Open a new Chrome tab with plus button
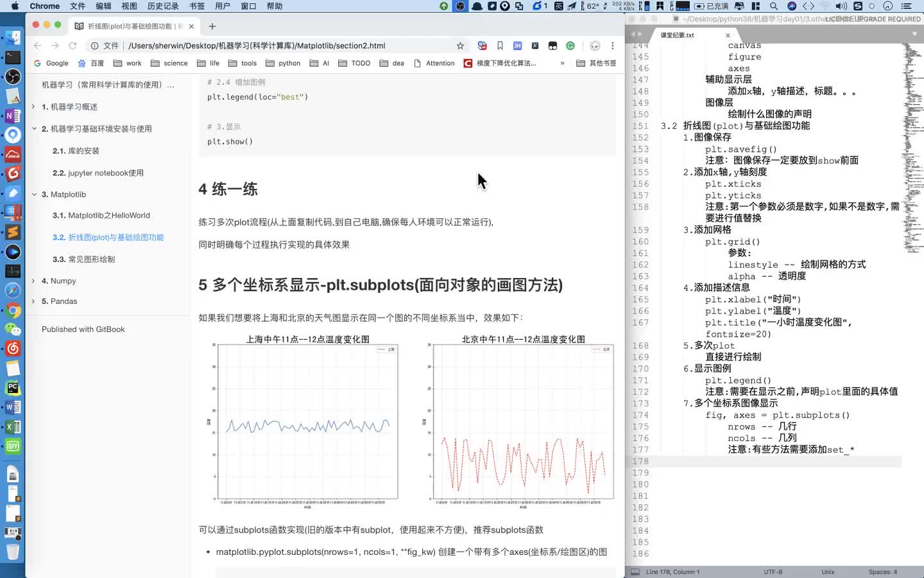The height and width of the screenshot is (578, 924). pos(212,26)
